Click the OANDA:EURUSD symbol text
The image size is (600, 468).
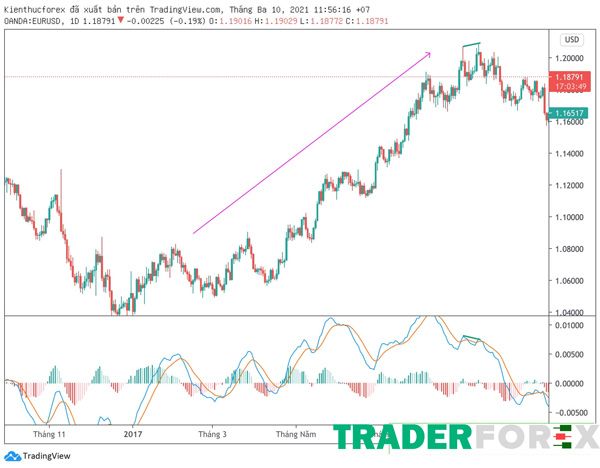pos(32,21)
